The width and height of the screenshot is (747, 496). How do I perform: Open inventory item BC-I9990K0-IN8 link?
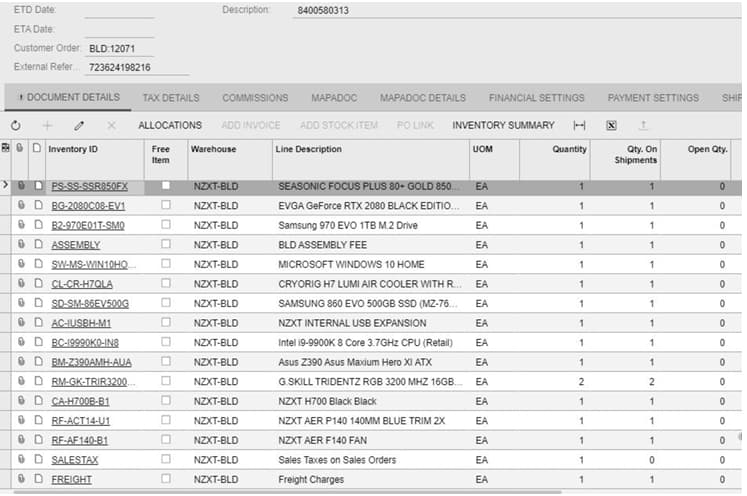coord(85,343)
